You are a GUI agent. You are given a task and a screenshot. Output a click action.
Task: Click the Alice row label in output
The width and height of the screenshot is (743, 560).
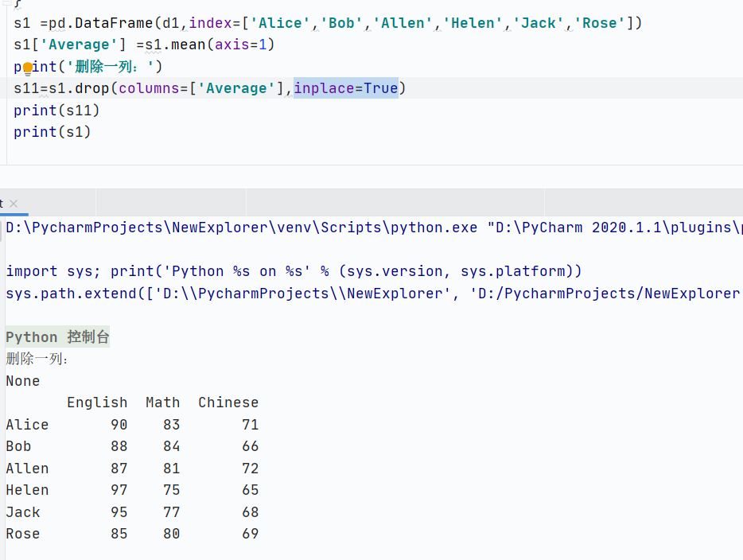27,425
